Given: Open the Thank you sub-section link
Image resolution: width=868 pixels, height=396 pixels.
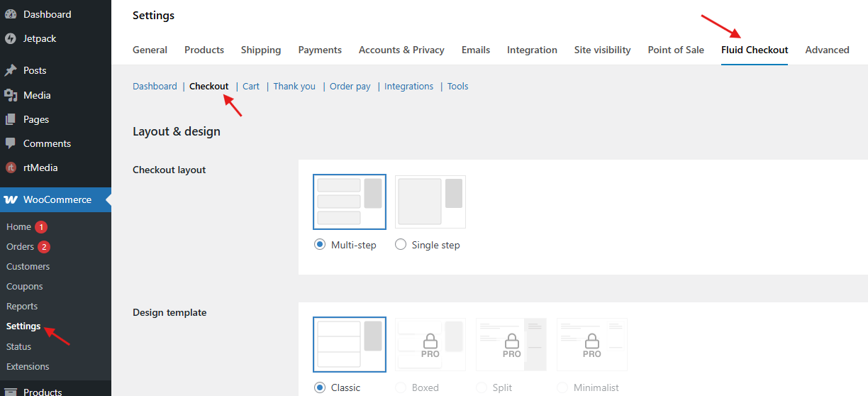Looking at the screenshot, I should [294, 86].
